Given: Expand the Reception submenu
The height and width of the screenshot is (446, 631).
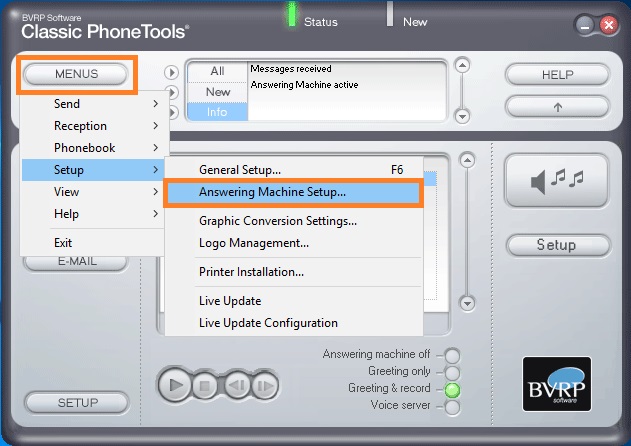Looking at the screenshot, I should point(93,126).
